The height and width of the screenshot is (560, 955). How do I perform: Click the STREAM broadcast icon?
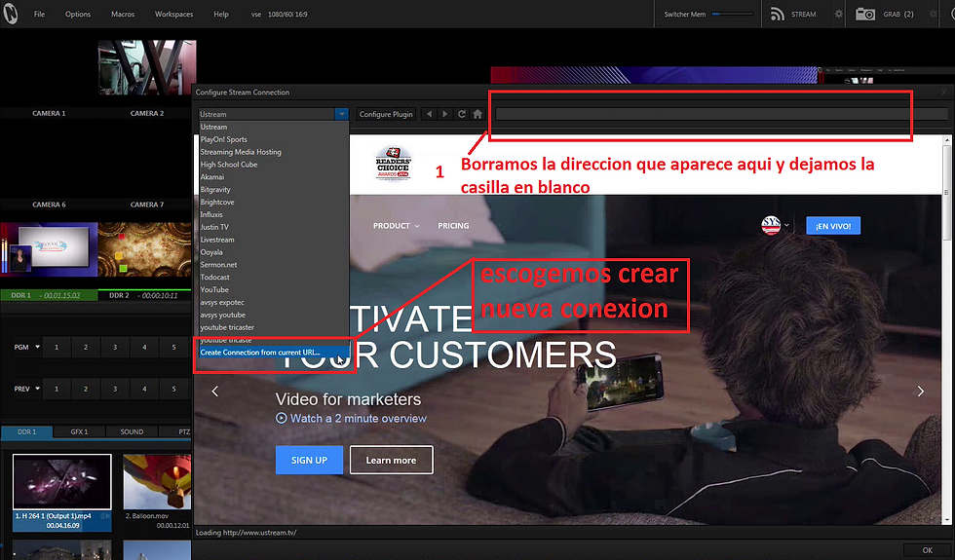pyautogui.click(x=778, y=14)
